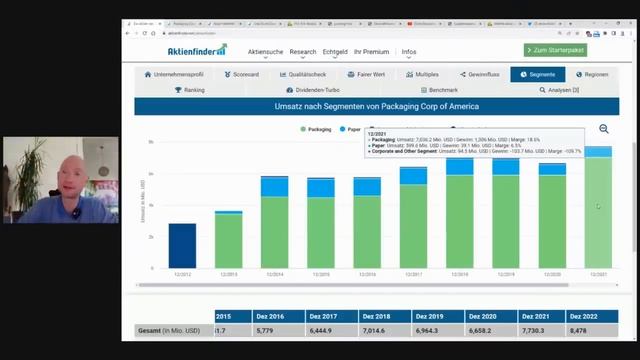Select the active Segmente tab

click(538, 74)
